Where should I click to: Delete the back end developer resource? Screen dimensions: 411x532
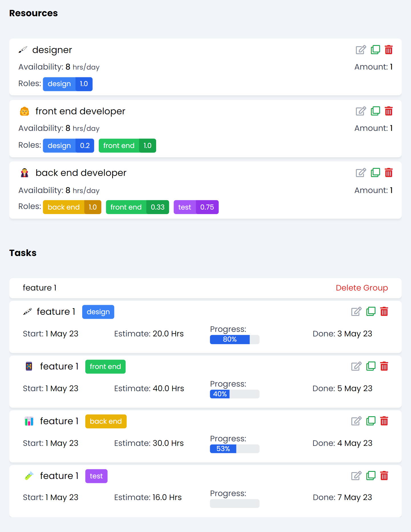tap(389, 172)
